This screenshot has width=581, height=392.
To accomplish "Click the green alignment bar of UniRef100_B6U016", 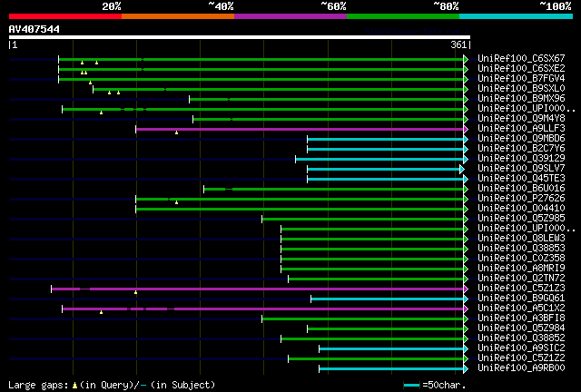I will (333, 190).
